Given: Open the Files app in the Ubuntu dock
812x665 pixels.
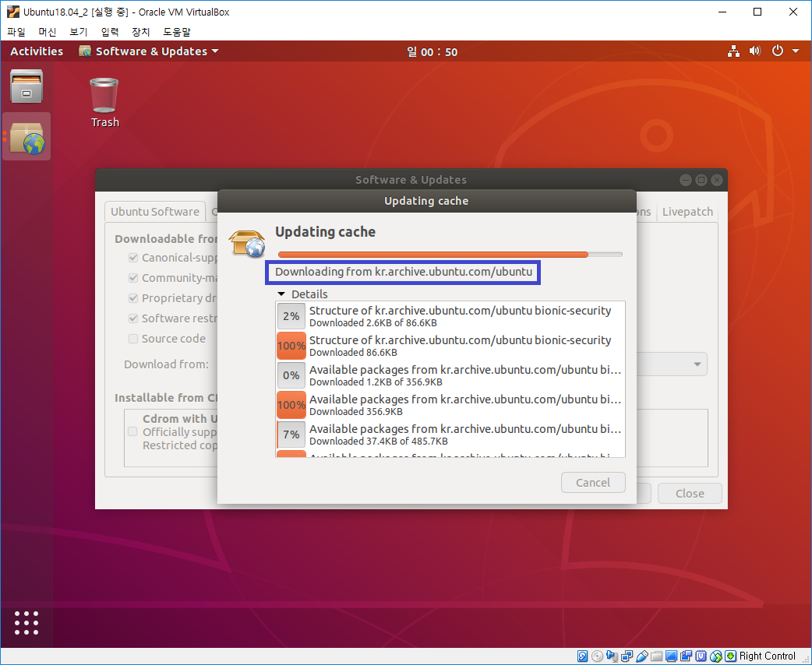Looking at the screenshot, I should tap(26, 86).
